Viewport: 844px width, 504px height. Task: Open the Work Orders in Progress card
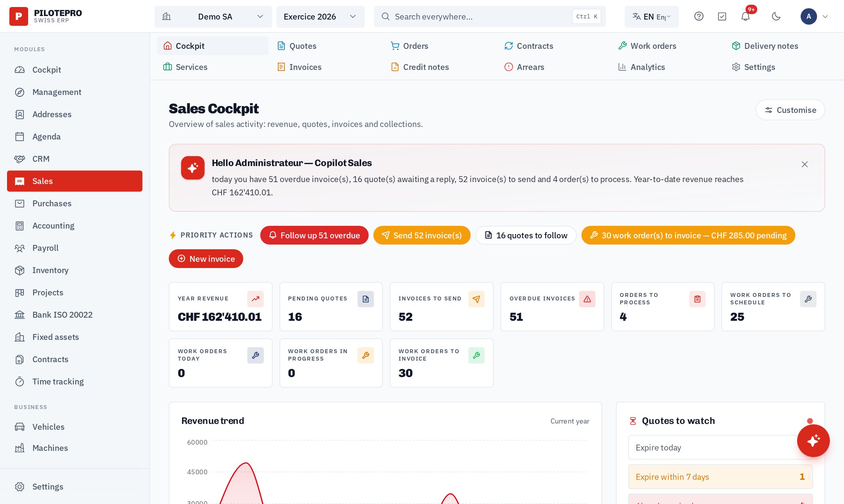tap(331, 363)
